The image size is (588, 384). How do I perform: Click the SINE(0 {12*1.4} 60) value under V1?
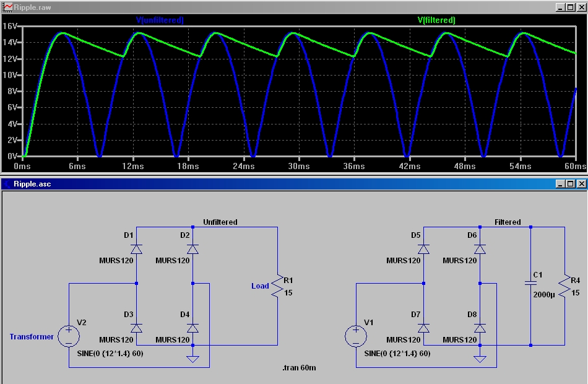click(397, 354)
